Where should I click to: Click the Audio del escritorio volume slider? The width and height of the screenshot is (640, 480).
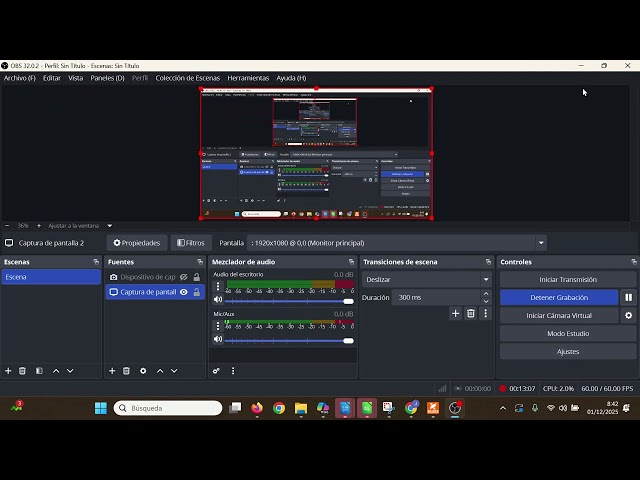point(289,301)
